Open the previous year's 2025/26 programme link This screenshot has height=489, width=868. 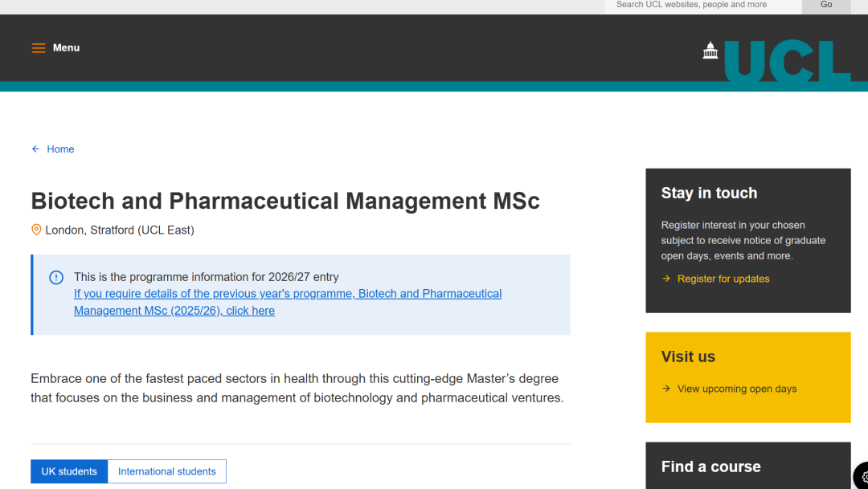tap(287, 302)
